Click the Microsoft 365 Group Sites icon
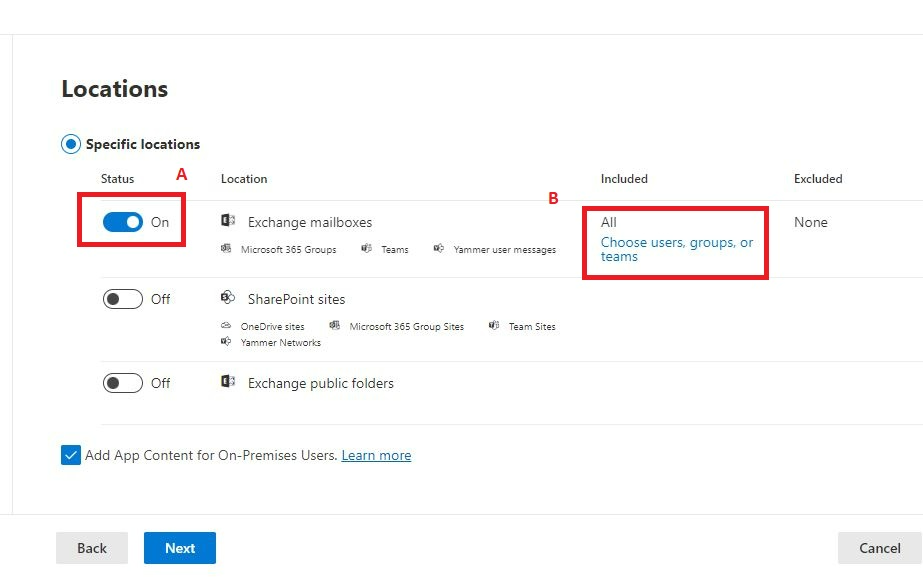 tap(335, 325)
